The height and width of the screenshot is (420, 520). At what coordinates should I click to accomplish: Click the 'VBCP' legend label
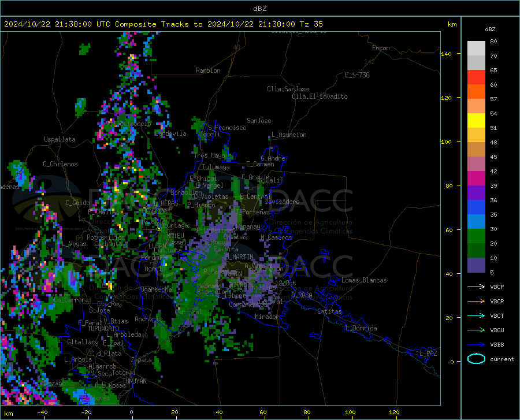pos(497,287)
